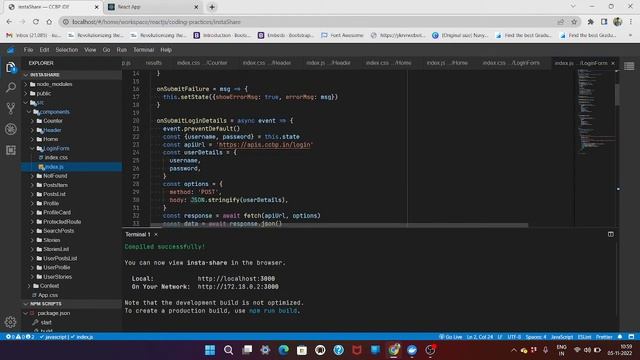Maximize terminal panel with the panel toggle icon
The height and width of the screenshot is (360, 640).
(611, 234)
